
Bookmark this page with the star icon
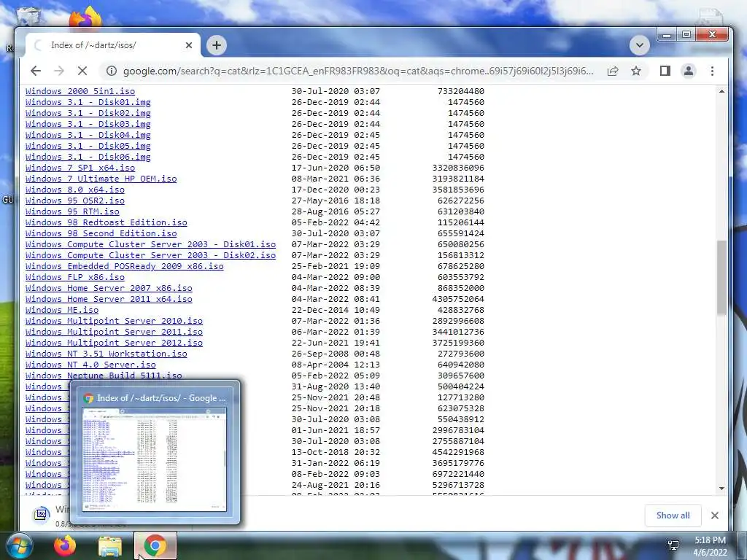coord(636,71)
